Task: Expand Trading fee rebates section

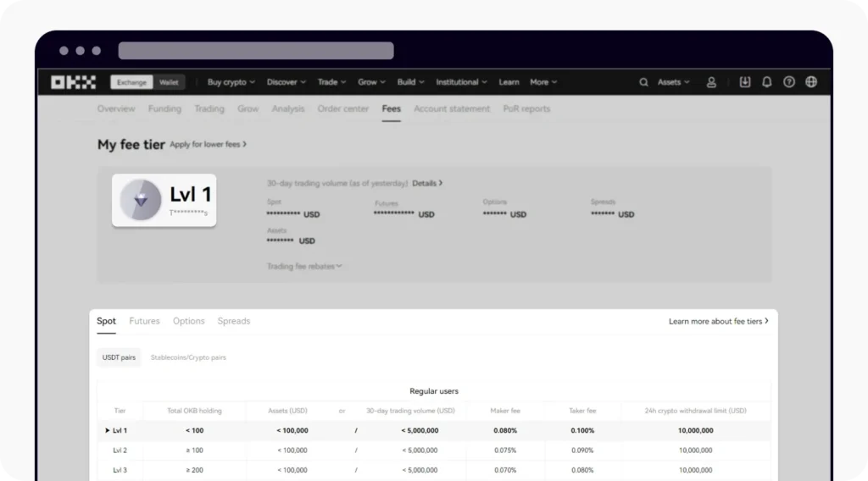Action: [304, 266]
